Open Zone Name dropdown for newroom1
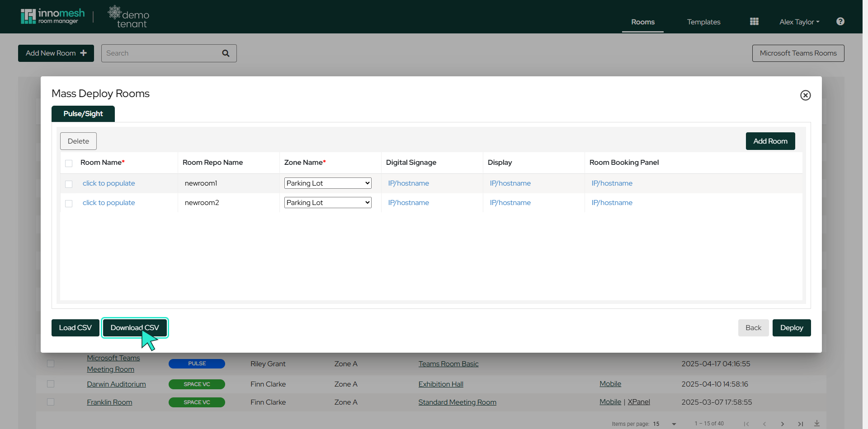 [328, 183]
